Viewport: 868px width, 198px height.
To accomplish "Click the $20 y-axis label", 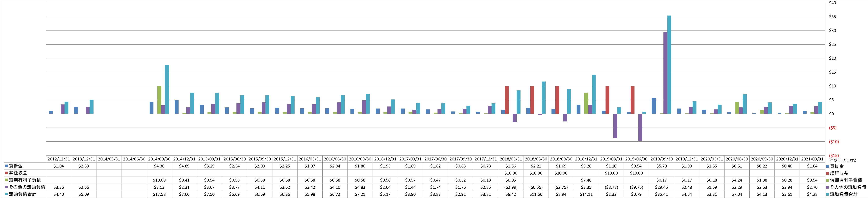I will point(832,58).
